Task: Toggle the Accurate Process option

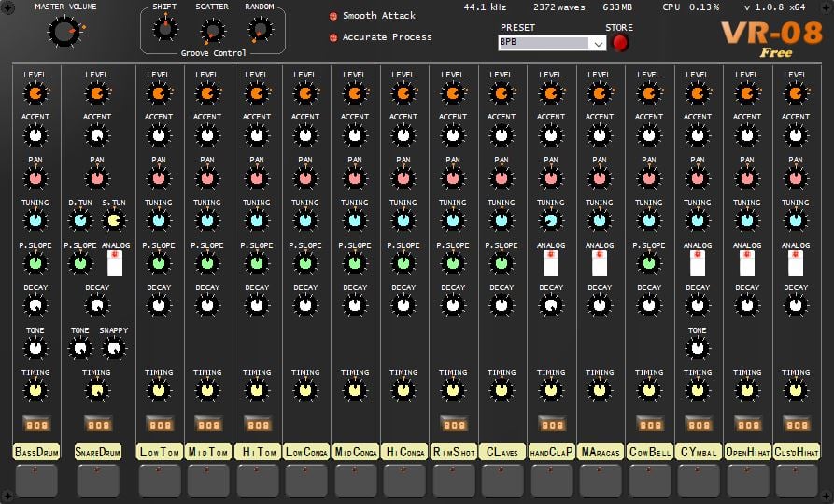Action: click(333, 37)
